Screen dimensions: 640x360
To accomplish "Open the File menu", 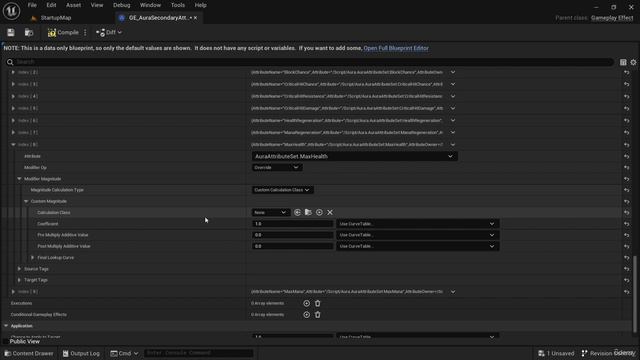I will pos(32,5).
